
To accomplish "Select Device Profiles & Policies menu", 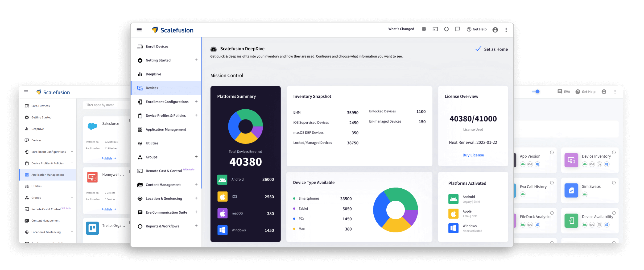I will [166, 115].
